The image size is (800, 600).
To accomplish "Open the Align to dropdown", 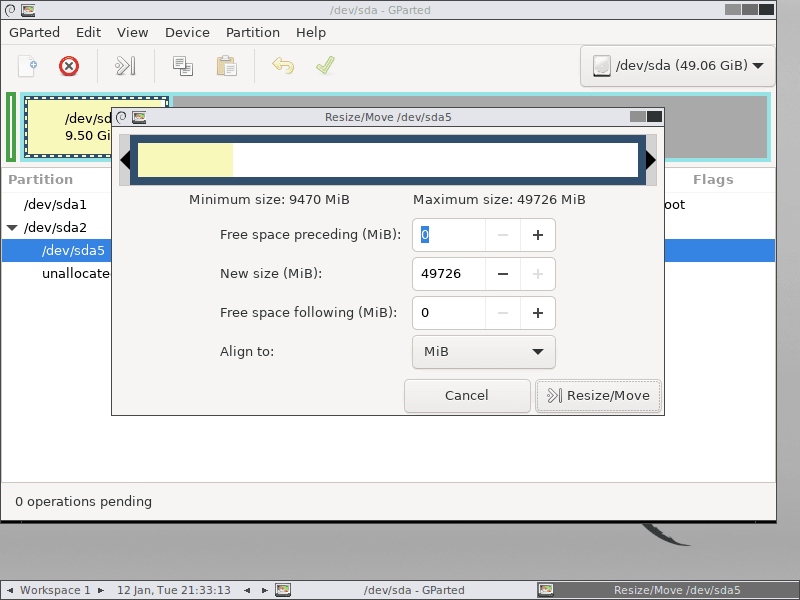I will pyautogui.click(x=484, y=352).
